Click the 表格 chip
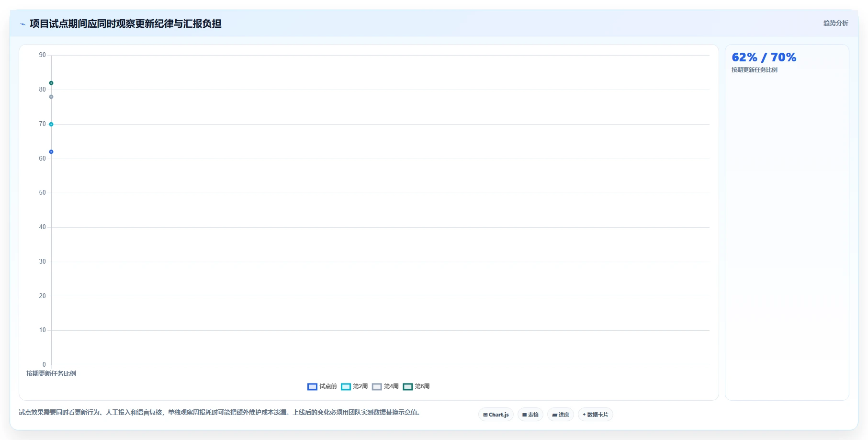Screen dimensions: 868x440 530,415
